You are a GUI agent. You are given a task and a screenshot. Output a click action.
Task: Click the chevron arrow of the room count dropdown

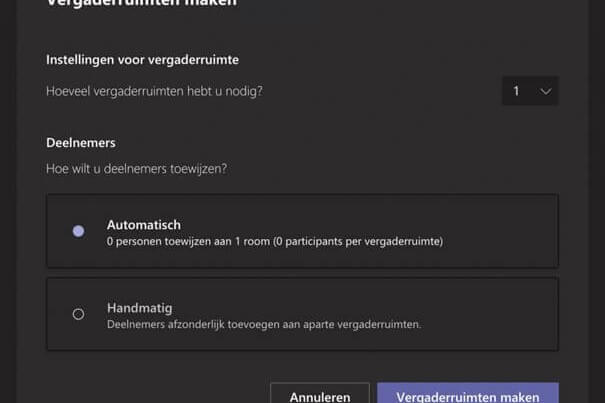tap(545, 91)
